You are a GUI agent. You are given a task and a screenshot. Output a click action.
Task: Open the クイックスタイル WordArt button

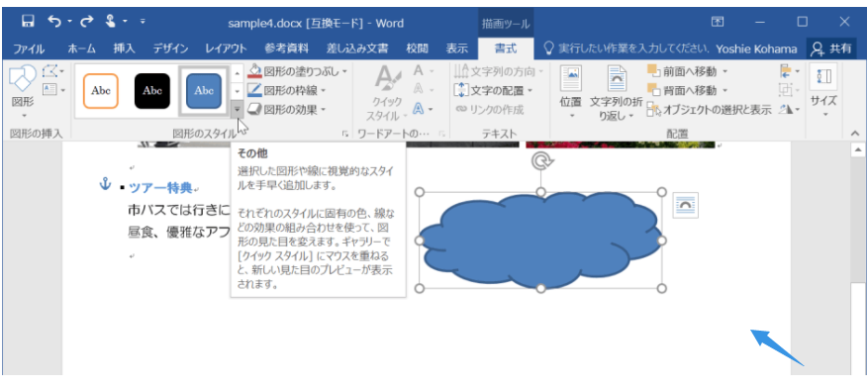pyautogui.click(x=388, y=92)
